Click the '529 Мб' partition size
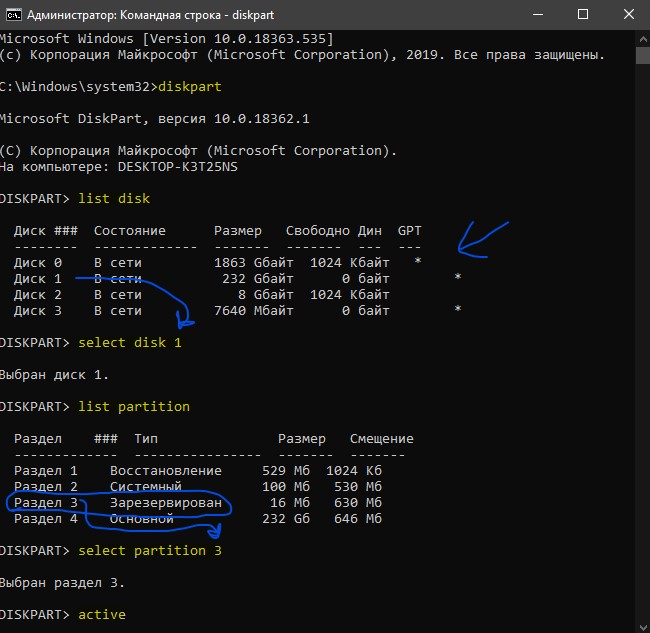Screen dimensions: 650x633 click(286, 471)
